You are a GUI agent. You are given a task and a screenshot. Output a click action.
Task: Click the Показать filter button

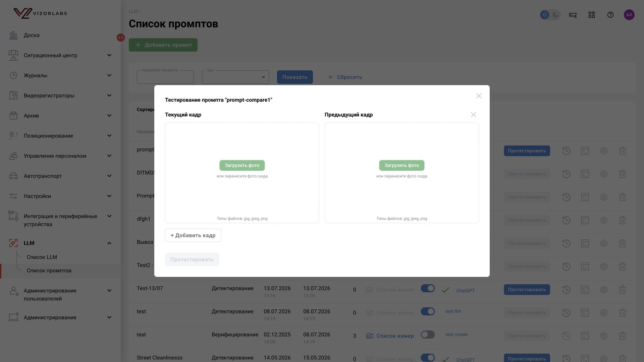tap(295, 77)
